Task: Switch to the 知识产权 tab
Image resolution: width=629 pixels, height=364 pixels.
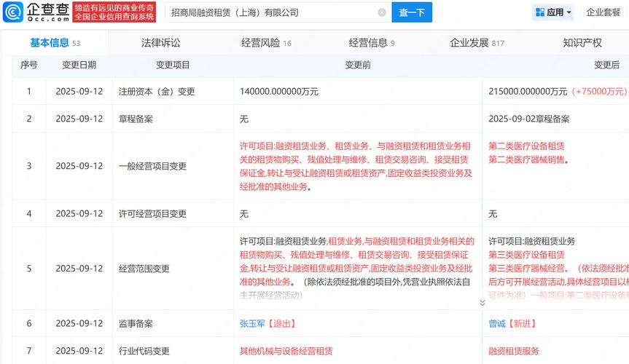Action: click(582, 43)
